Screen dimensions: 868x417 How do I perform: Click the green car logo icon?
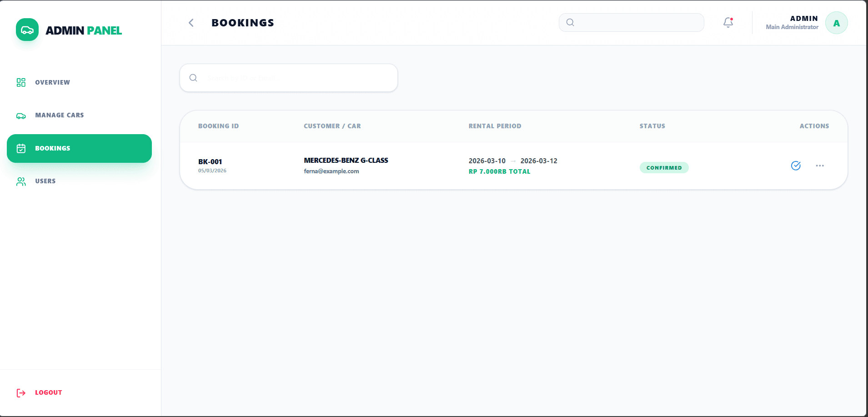click(27, 30)
